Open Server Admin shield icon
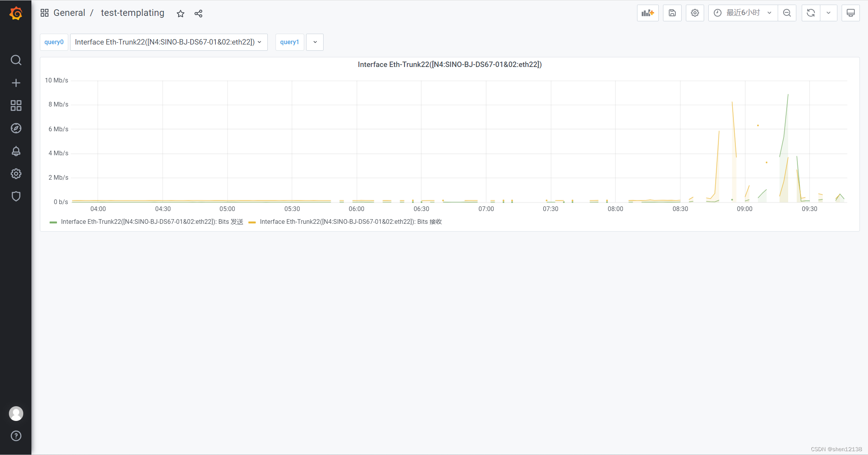Viewport: 868px width, 455px height. [x=16, y=196]
